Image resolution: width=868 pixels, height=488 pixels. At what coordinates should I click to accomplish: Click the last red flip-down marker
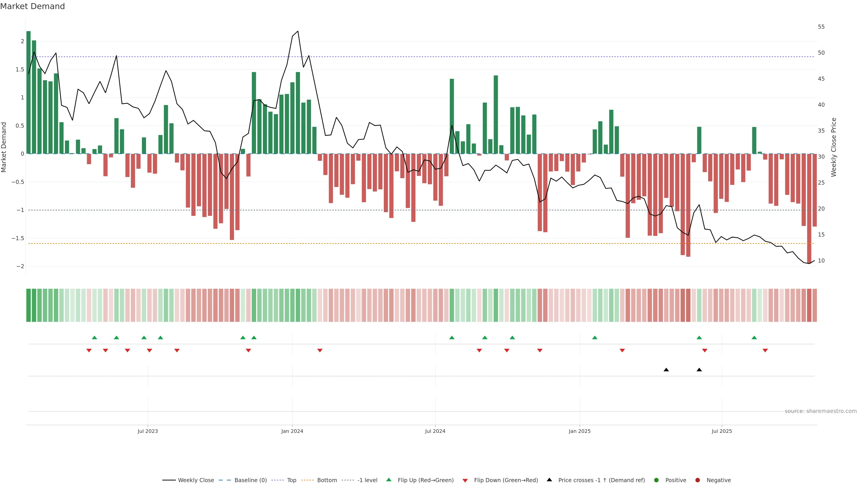pos(765,351)
